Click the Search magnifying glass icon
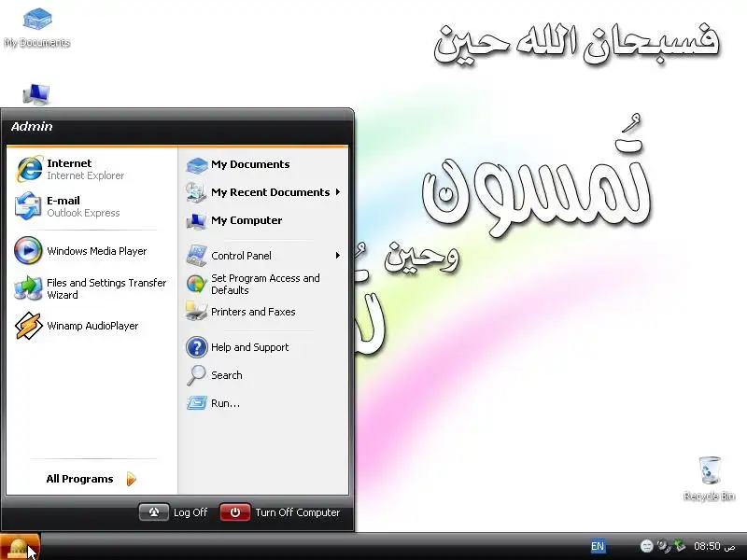This screenshot has height=560, width=747. click(196, 375)
